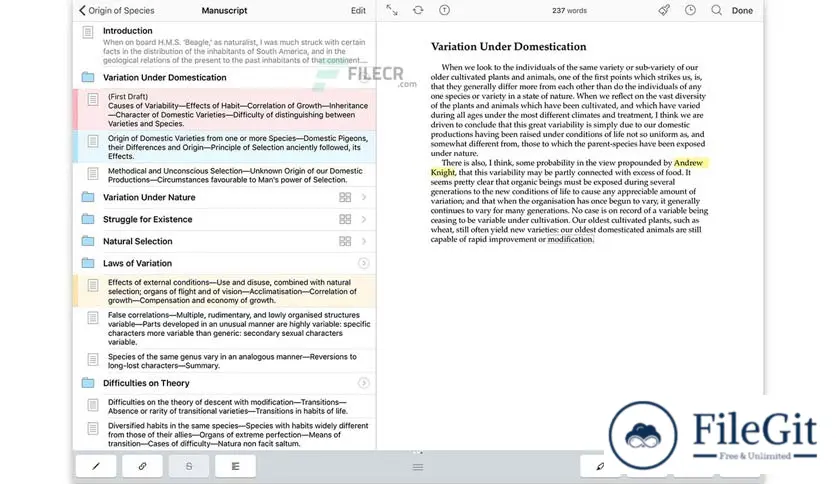Image resolution: width=836 pixels, height=484 pixels.
Task: Collapse the Difficulties on Theory folder
Action: click(x=363, y=383)
